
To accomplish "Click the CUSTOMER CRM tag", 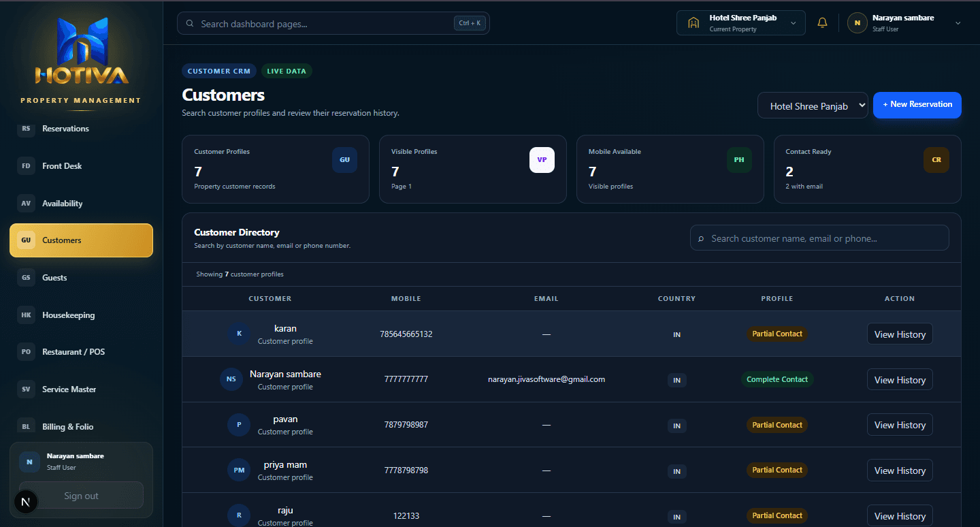I will (x=219, y=71).
